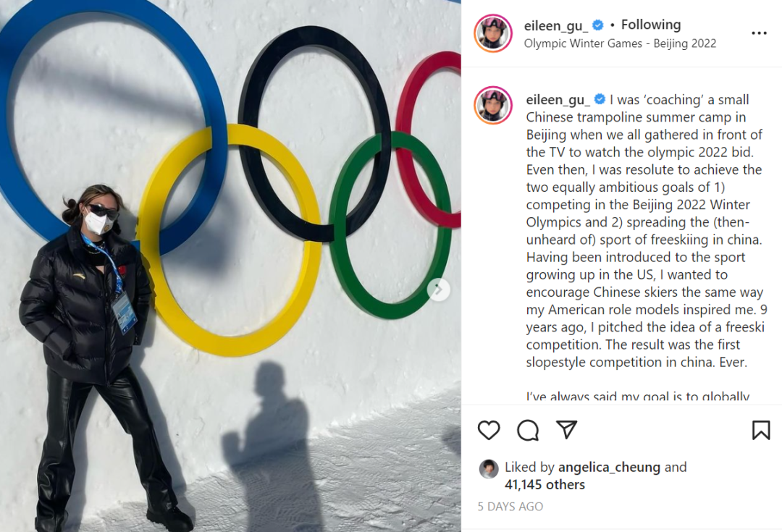Open Olympic Winter Games - Beijing 2022 location
Image resolution: width=782 pixels, height=532 pixels.
pos(620,43)
